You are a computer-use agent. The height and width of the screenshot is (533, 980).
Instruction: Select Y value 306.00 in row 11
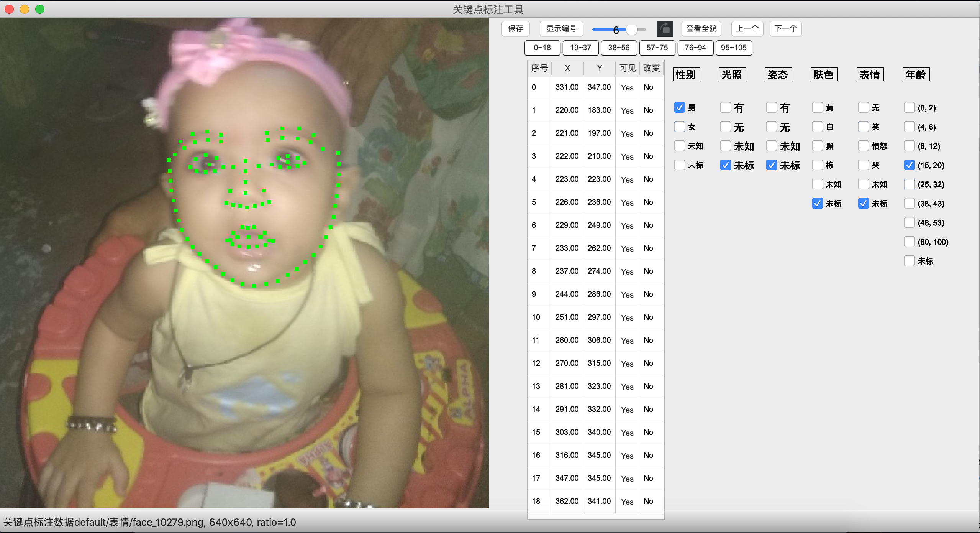599,341
